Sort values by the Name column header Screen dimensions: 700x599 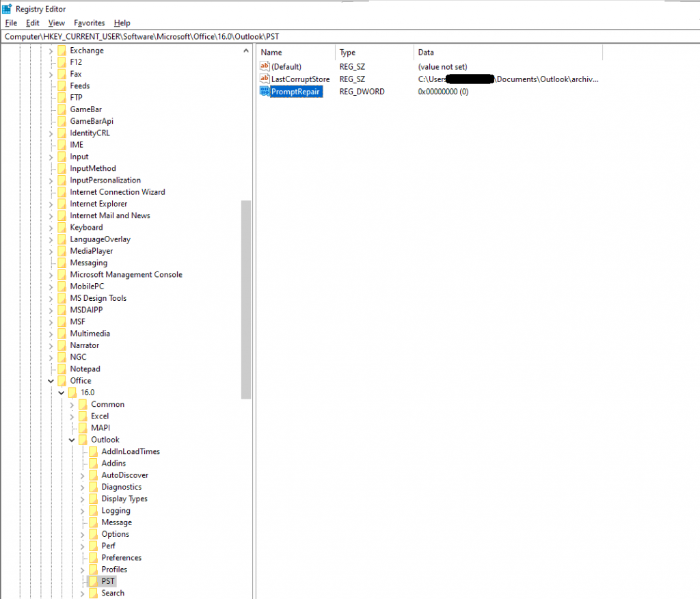click(295, 52)
